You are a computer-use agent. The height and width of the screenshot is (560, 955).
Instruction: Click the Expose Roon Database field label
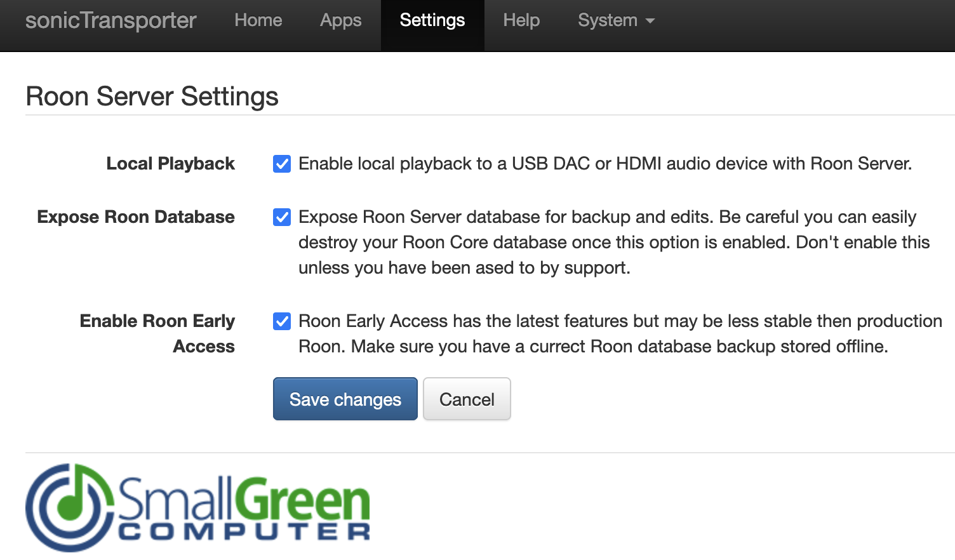(x=136, y=217)
